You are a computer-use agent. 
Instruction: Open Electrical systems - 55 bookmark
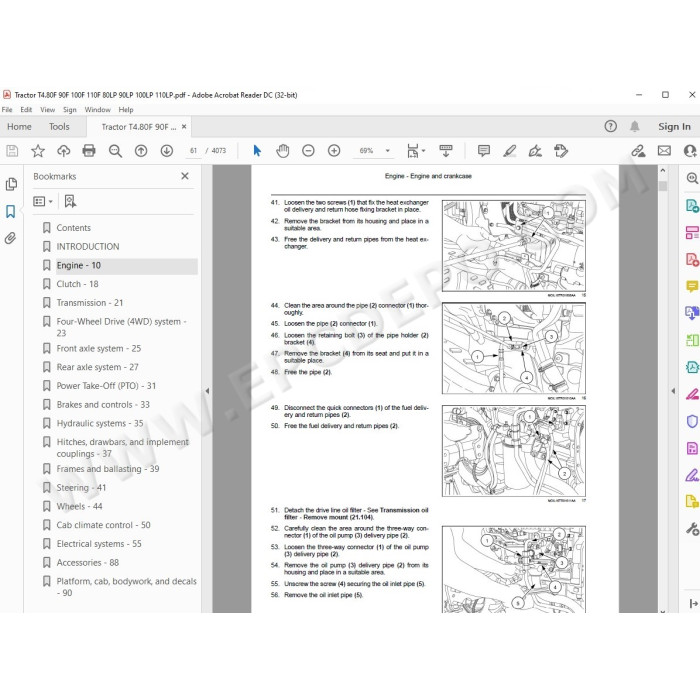tap(99, 544)
